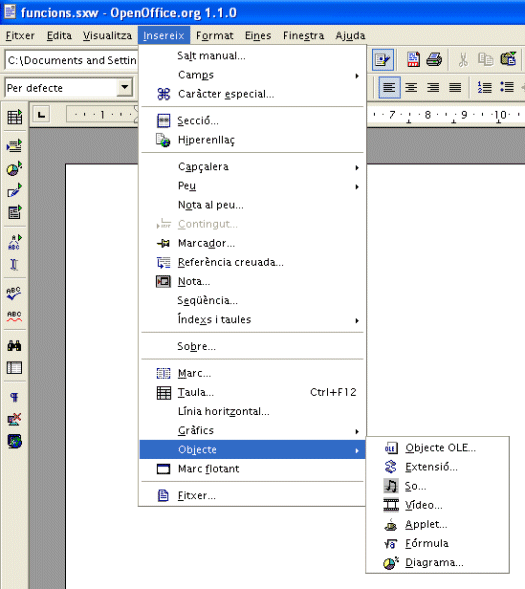525x589 pixels.
Task: Click the Cut scissors icon
Action: (x=463, y=59)
